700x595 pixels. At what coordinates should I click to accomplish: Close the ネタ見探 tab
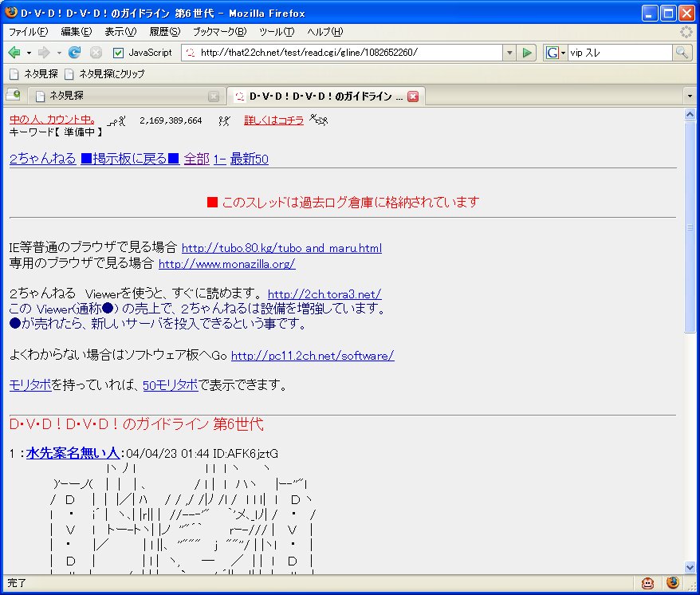click(214, 96)
